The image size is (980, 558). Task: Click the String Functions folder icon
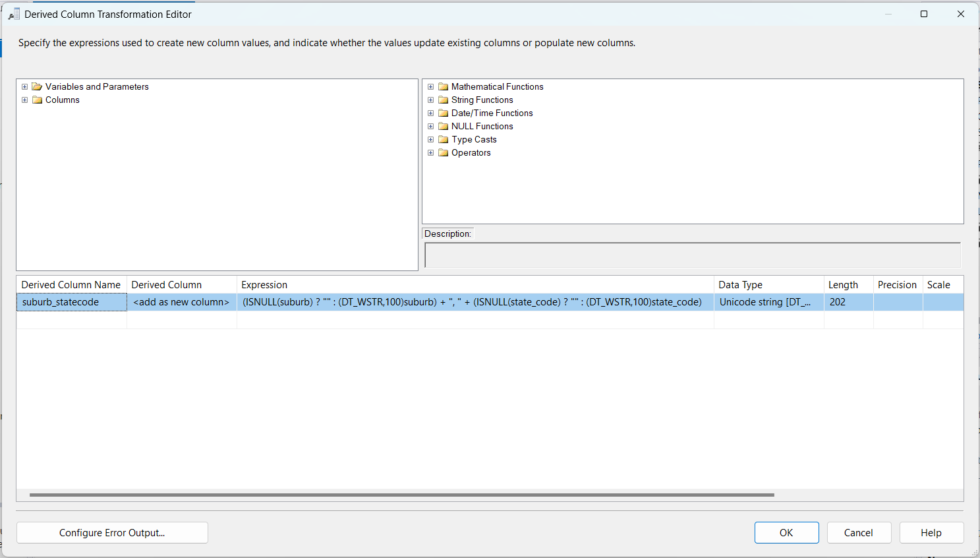pyautogui.click(x=444, y=100)
